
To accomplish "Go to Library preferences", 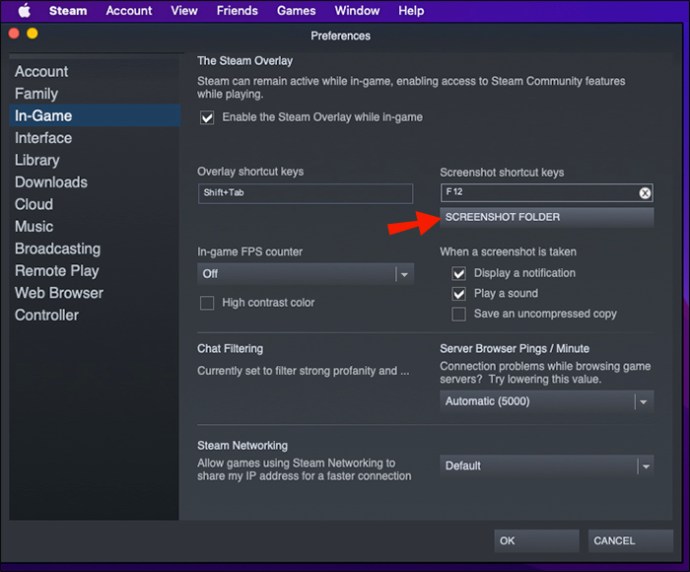I will click(95, 160).
